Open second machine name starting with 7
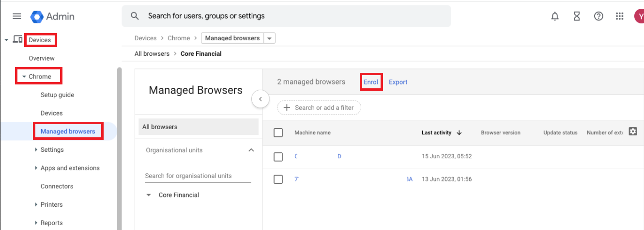Viewport: 644px width, 230px height. pos(353,179)
